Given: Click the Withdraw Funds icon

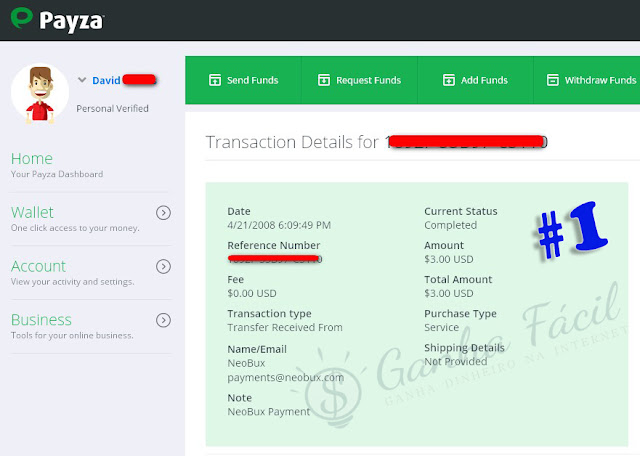Looking at the screenshot, I should [553, 80].
